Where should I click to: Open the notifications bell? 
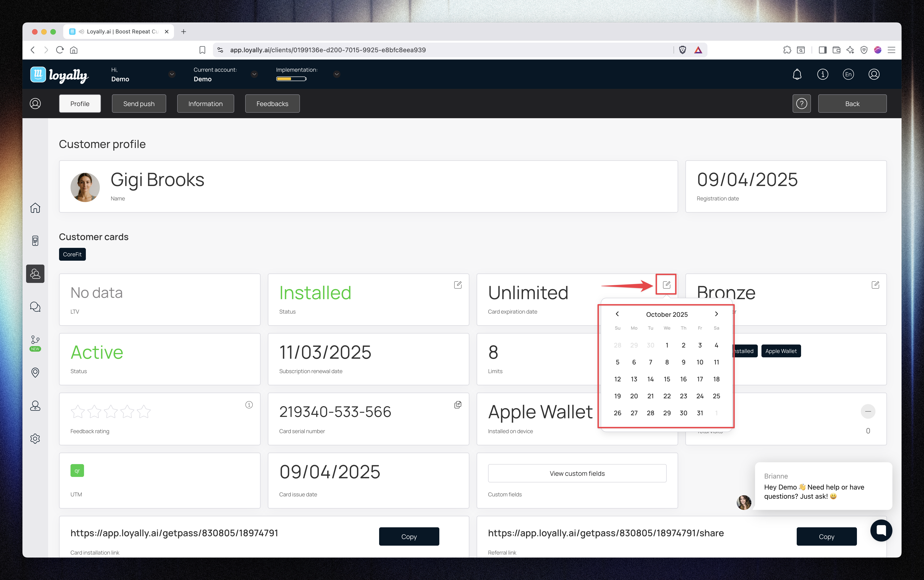(x=797, y=74)
